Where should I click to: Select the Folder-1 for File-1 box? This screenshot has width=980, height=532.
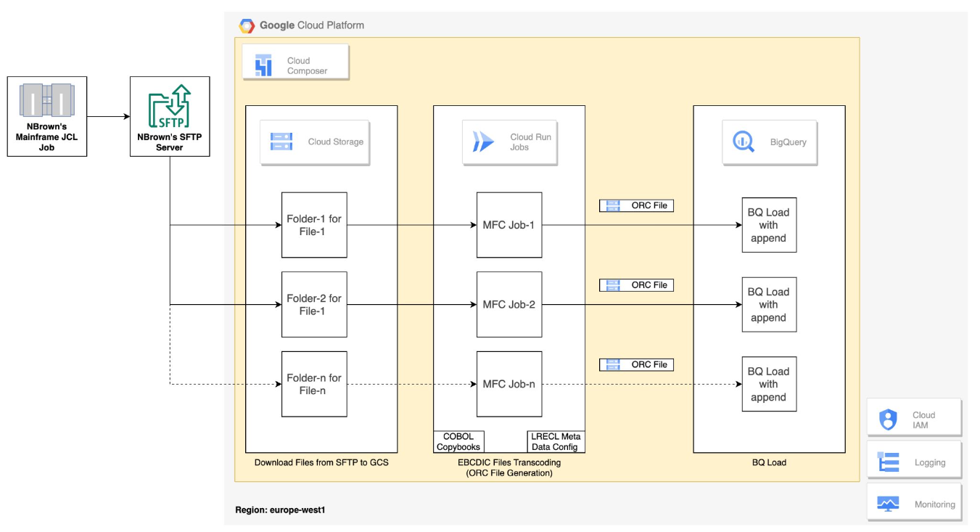[x=313, y=224]
